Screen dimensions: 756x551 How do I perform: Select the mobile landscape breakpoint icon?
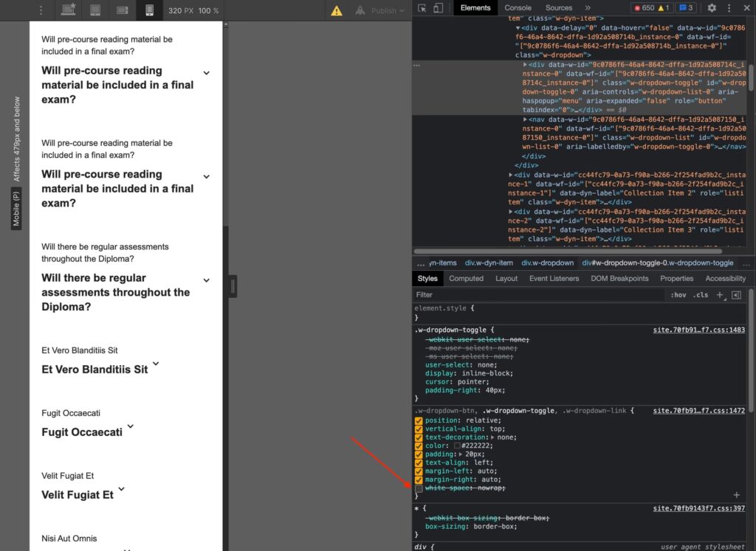point(123,10)
